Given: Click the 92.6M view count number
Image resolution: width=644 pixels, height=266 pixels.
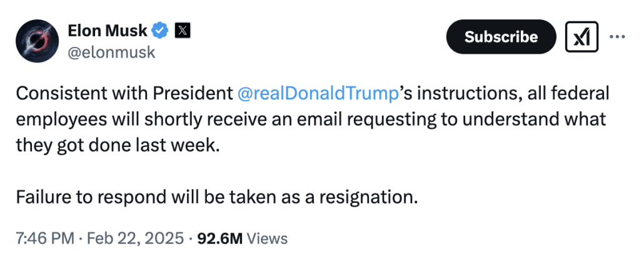Looking at the screenshot, I should (x=220, y=238).
